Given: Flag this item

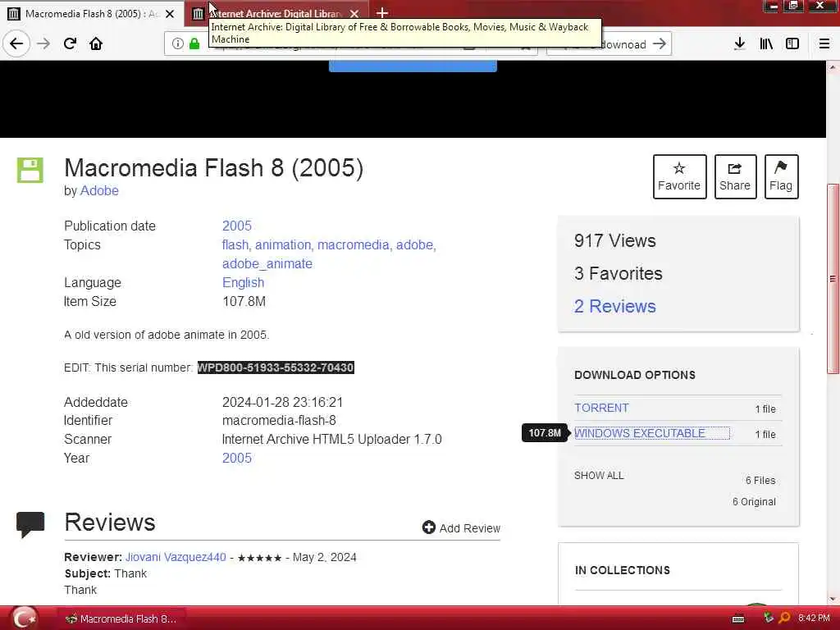Looking at the screenshot, I should pos(781,177).
